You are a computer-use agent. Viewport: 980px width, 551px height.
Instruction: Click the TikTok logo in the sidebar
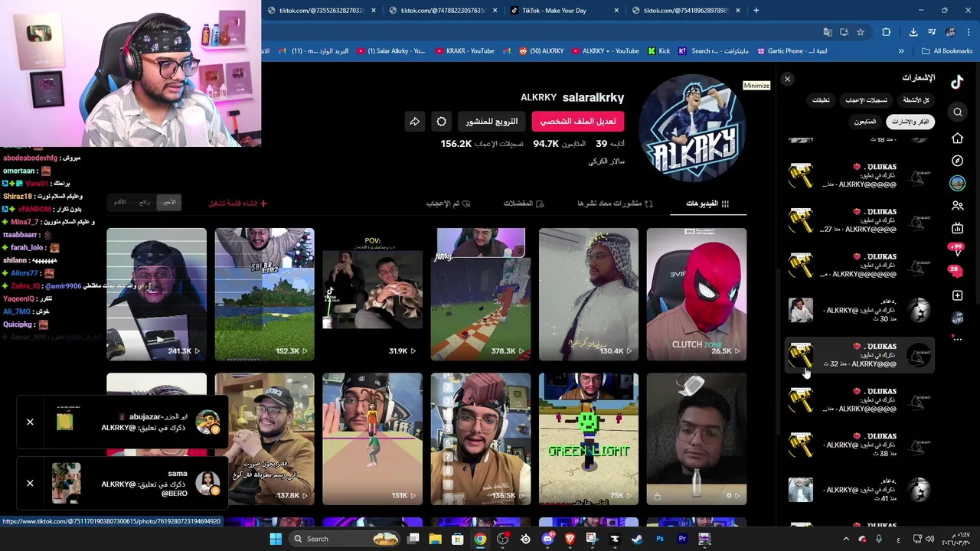pyautogui.click(x=957, y=82)
